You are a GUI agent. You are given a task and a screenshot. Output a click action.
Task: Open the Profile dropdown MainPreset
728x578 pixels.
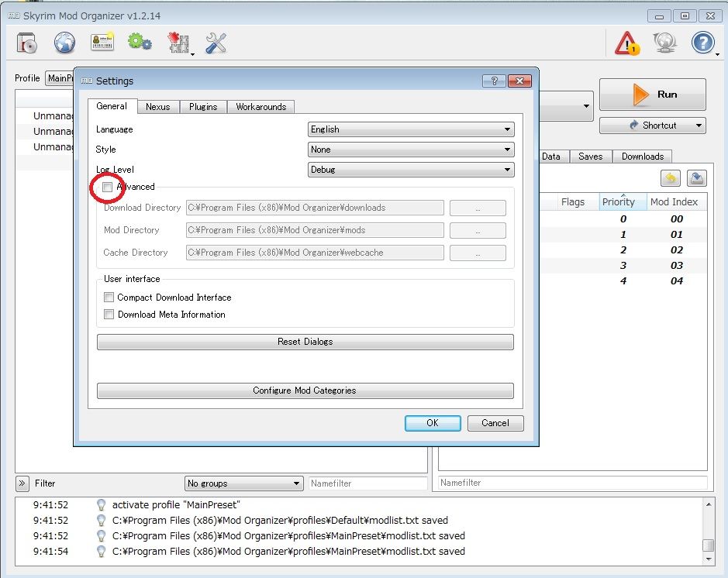pos(60,78)
